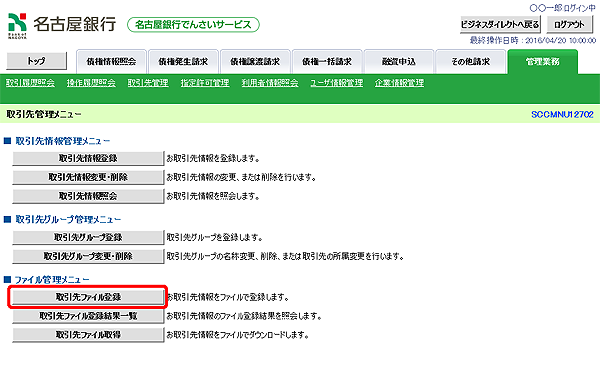Click the ○○一郎 ログイン中 text
The height and width of the screenshot is (365, 600).
point(562,8)
